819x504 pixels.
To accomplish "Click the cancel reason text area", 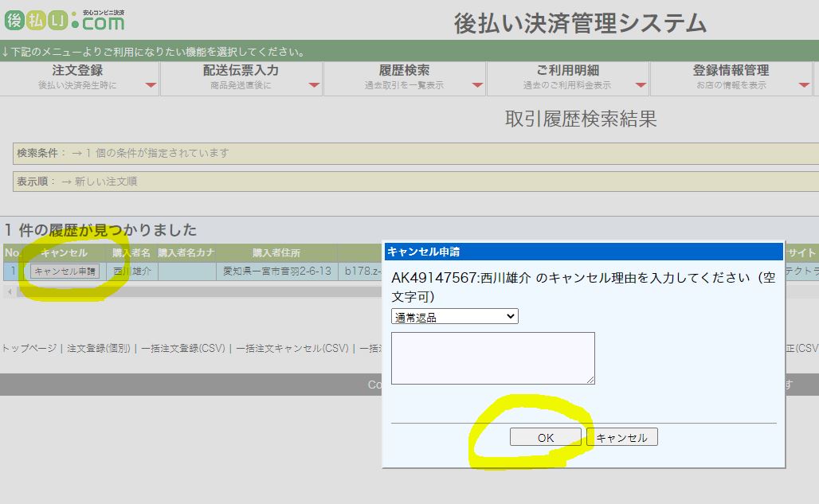I will pos(492,357).
